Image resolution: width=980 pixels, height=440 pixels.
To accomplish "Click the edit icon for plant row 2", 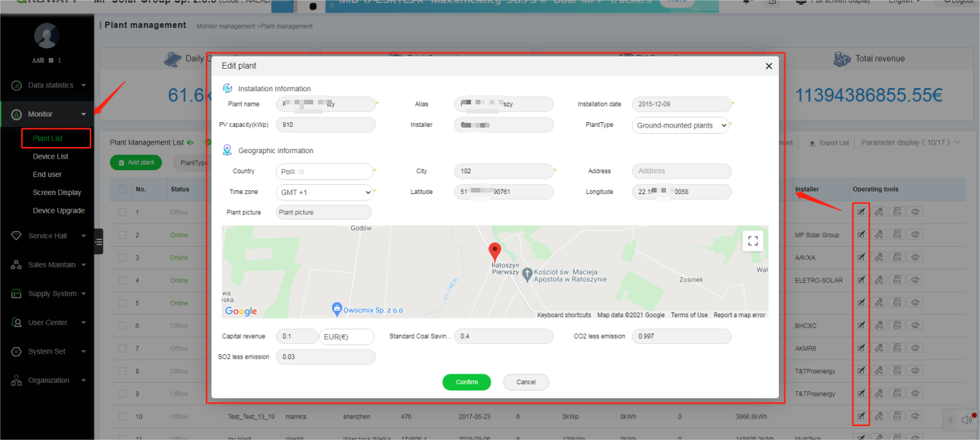I will coord(861,234).
